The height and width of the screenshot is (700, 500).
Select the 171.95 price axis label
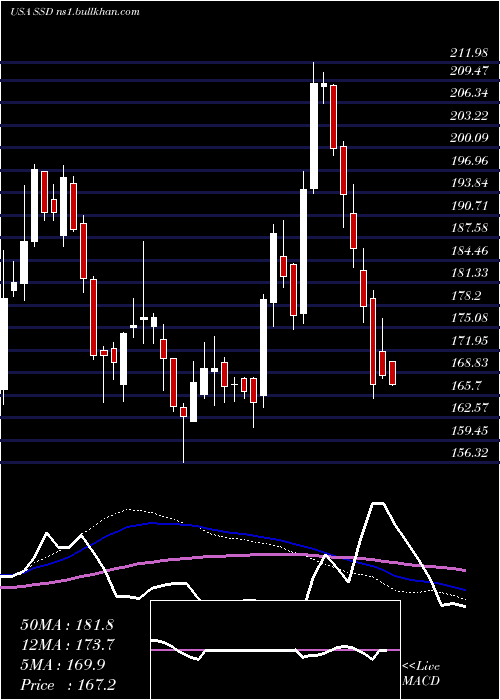pyautogui.click(x=469, y=340)
